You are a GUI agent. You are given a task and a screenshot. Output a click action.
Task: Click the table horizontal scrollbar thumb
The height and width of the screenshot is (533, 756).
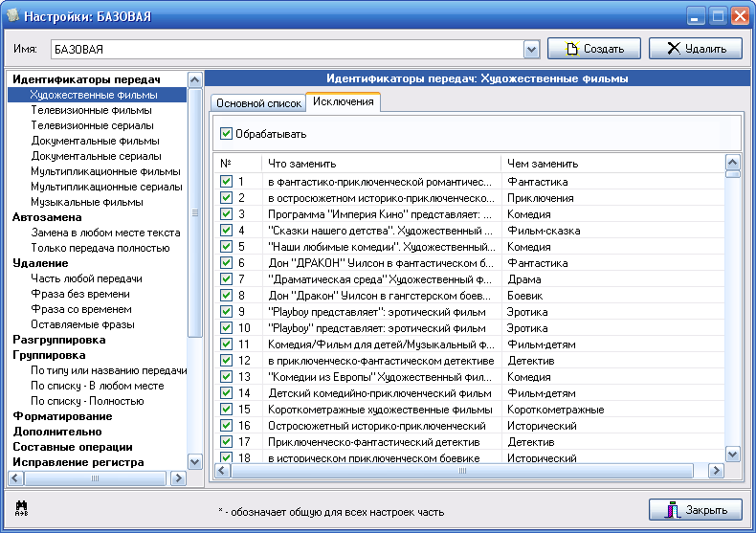coord(462,471)
